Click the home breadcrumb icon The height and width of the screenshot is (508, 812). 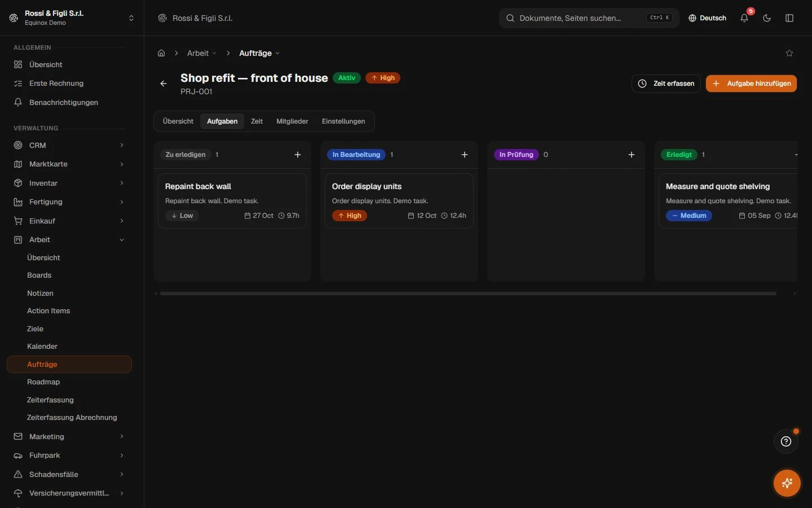click(161, 53)
